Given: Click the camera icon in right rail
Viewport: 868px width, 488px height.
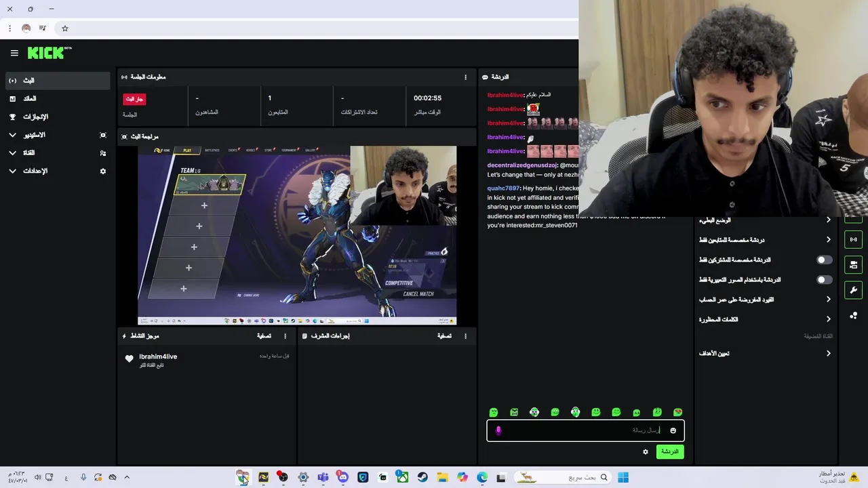Looking at the screenshot, I should pos(853,265).
